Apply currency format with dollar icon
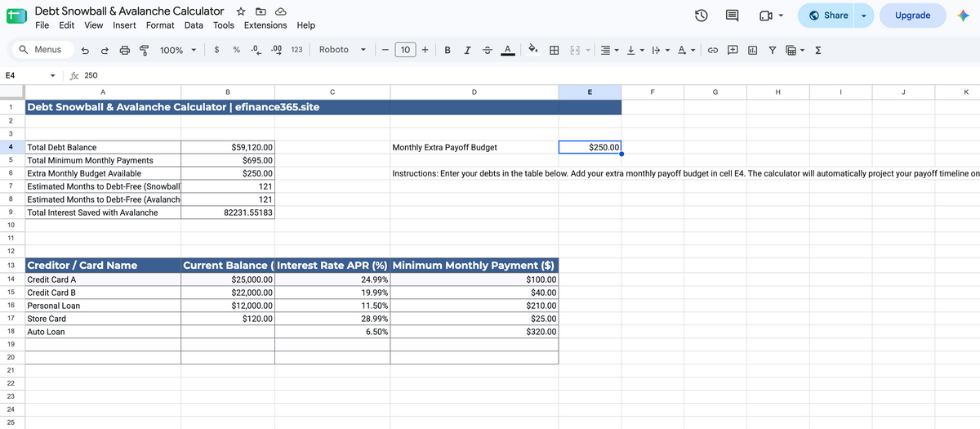980x429 pixels. [216, 50]
